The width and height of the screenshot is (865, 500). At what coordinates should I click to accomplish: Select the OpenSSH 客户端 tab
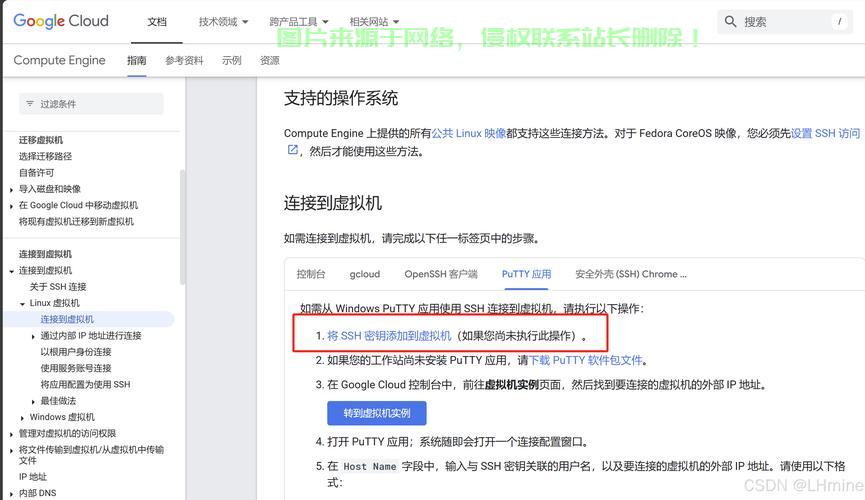coord(441,274)
